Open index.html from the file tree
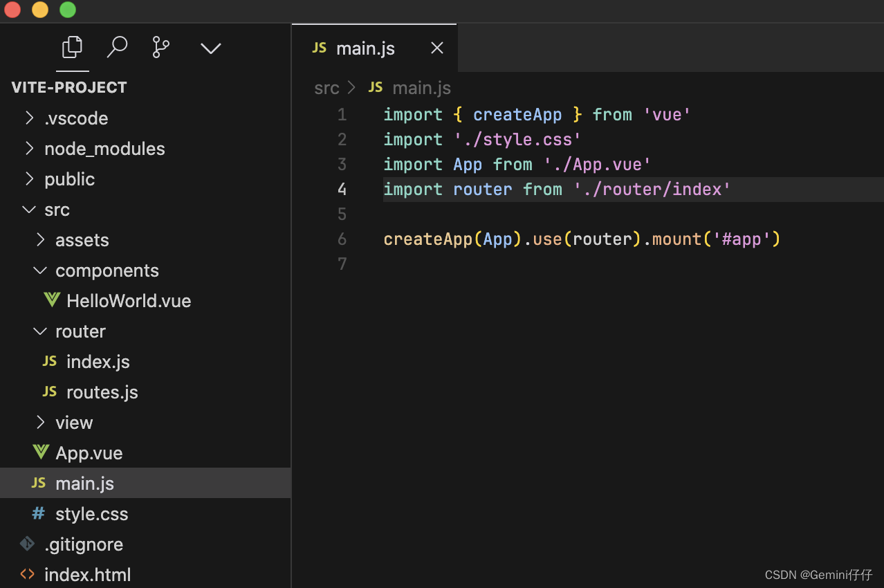This screenshot has width=884, height=588. coord(88,575)
